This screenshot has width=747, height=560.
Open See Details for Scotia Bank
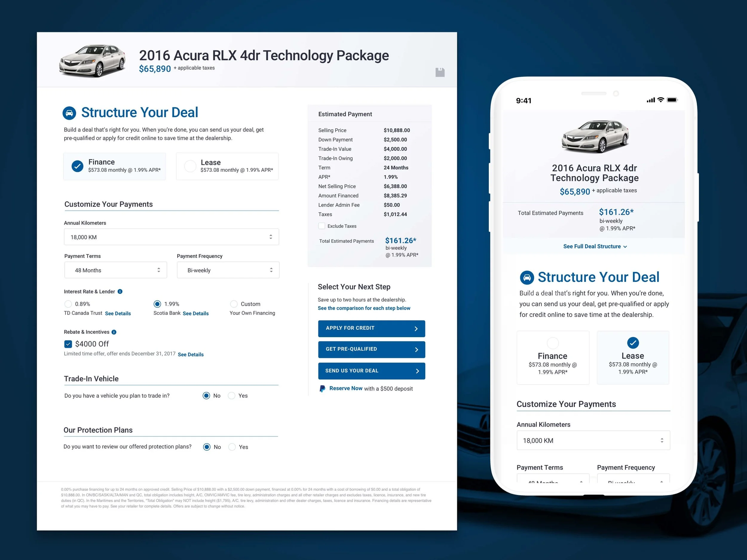click(x=195, y=313)
